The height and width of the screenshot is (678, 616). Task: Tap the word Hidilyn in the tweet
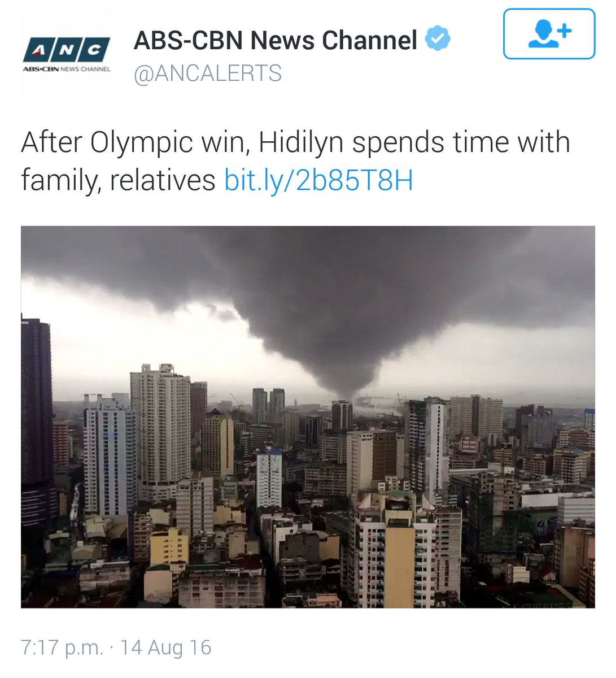301,144
